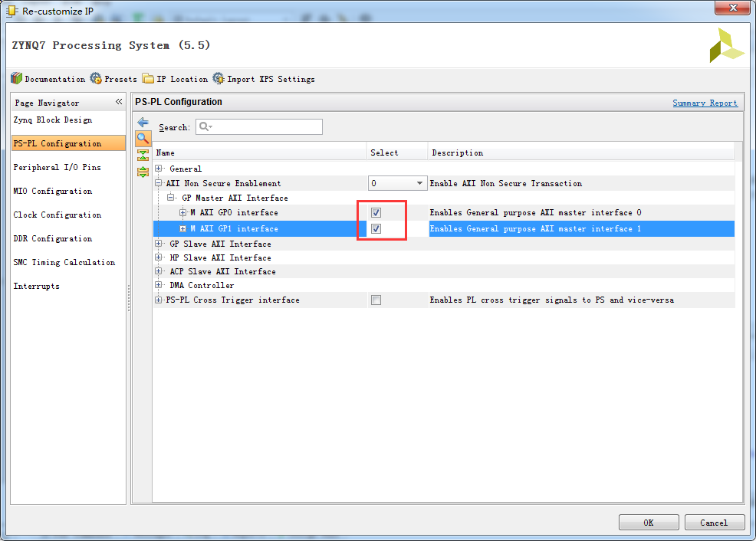Viewport: 756px width, 541px height.
Task: Click the search field magnifier dropdown icon
Action: click(x=206, y=126)
